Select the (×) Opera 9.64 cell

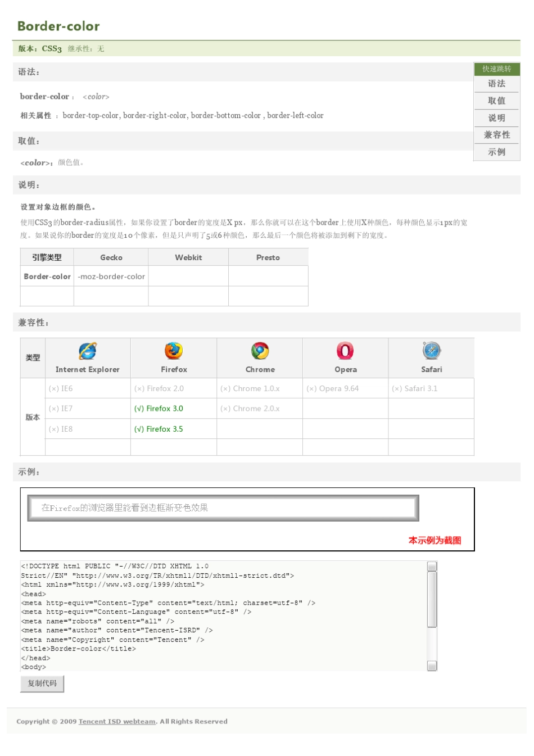(345, 388)
